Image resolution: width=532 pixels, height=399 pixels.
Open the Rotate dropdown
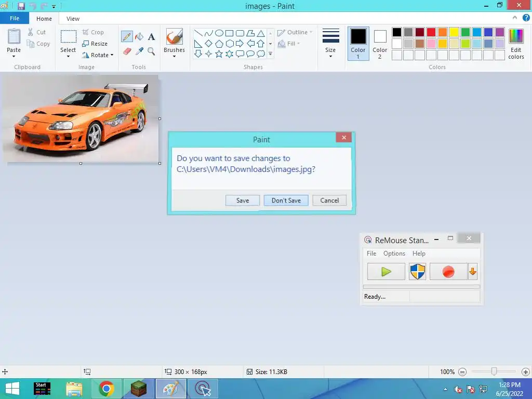point(98,55)
